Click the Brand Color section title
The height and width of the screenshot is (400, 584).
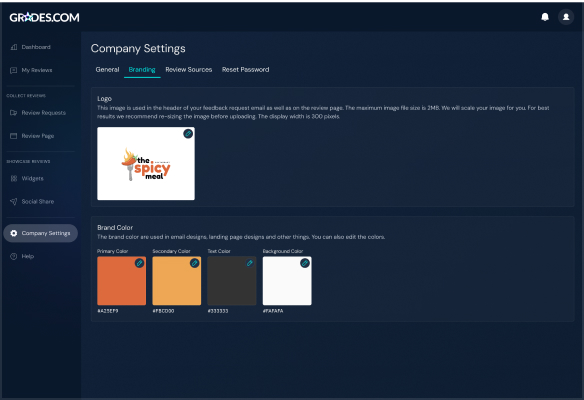(x=115, y=228)
